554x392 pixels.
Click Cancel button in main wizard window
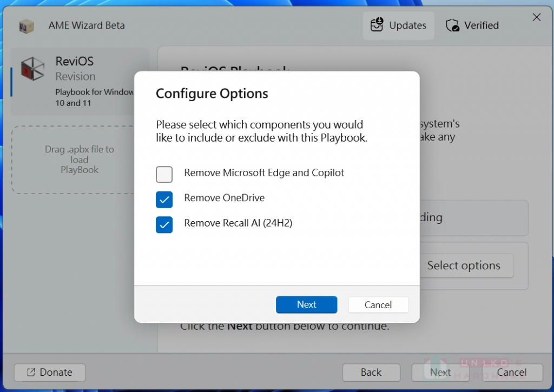pyautogui.click(x=512, y=372)
